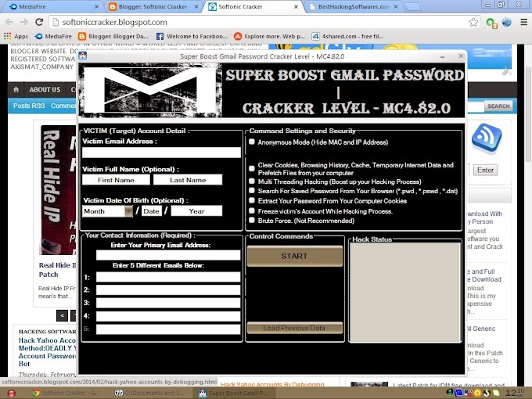Screen dimensions: 532x399
Task: Reload the page with the refresh icon
Action: tap(39, 22)
